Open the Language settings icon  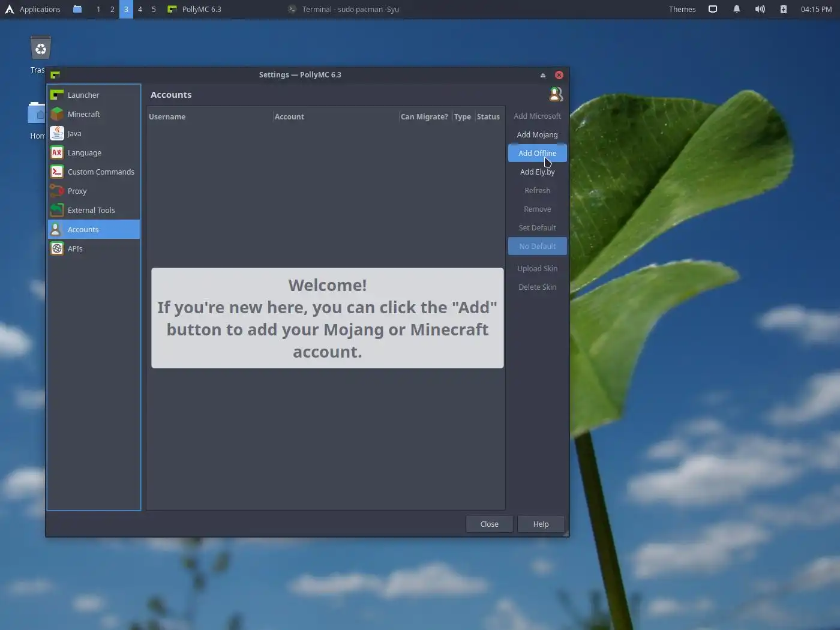coord(57,152)
